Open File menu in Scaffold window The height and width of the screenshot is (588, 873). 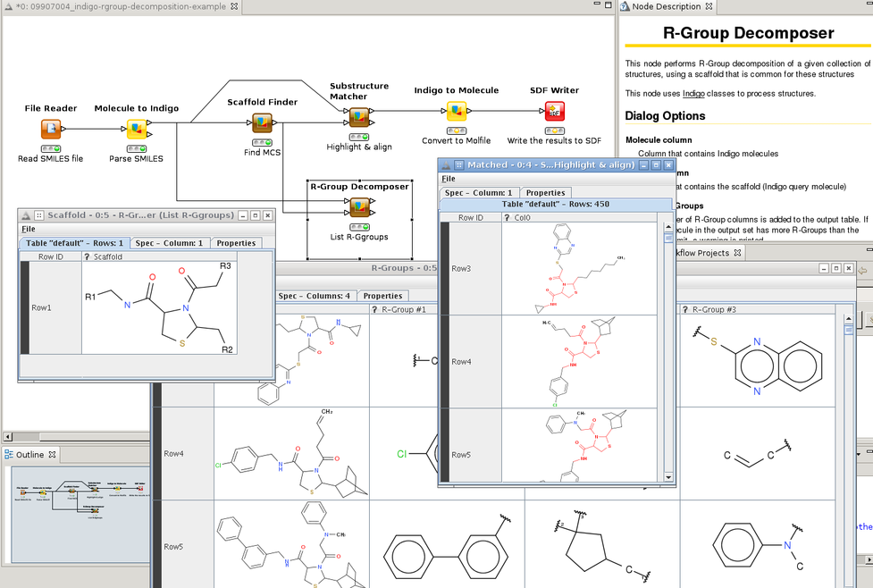(x=29, y=230)
